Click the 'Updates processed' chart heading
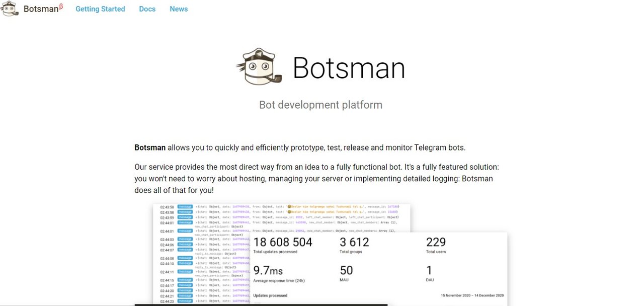The height and width of the screenshot is (306, 644). point(270,295)
